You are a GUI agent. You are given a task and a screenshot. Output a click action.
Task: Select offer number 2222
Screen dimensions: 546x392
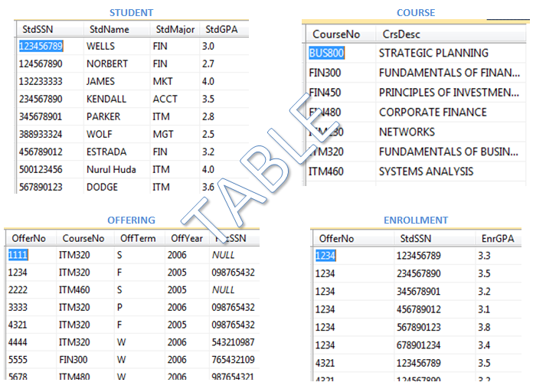(x=18, y=289)
